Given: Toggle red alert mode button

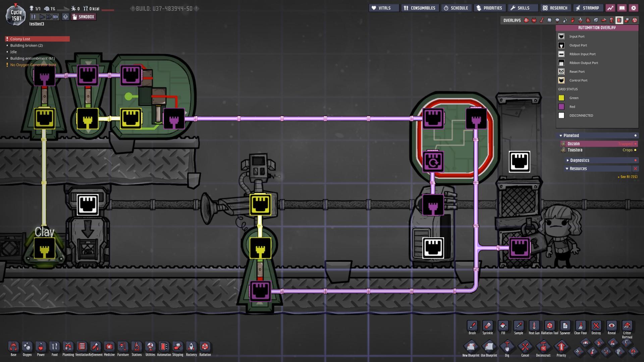Looking at the screenshot, I should coord(65,17).
